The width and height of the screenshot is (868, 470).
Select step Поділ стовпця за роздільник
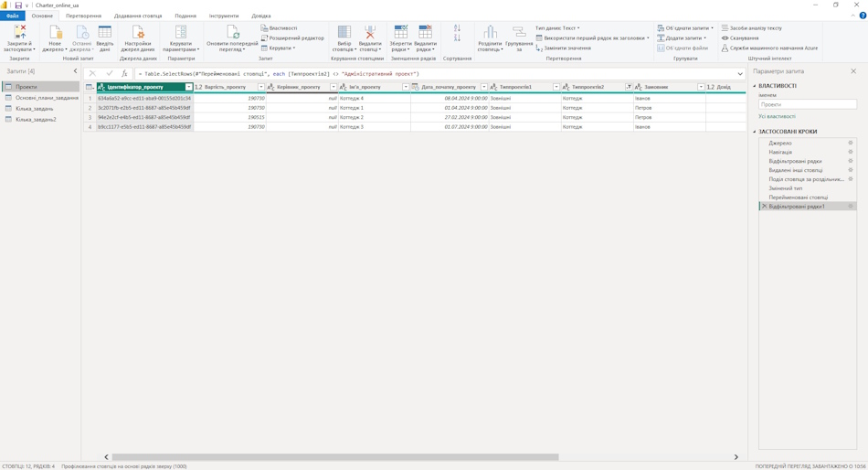pyautogui.click(x=807, y=179)
